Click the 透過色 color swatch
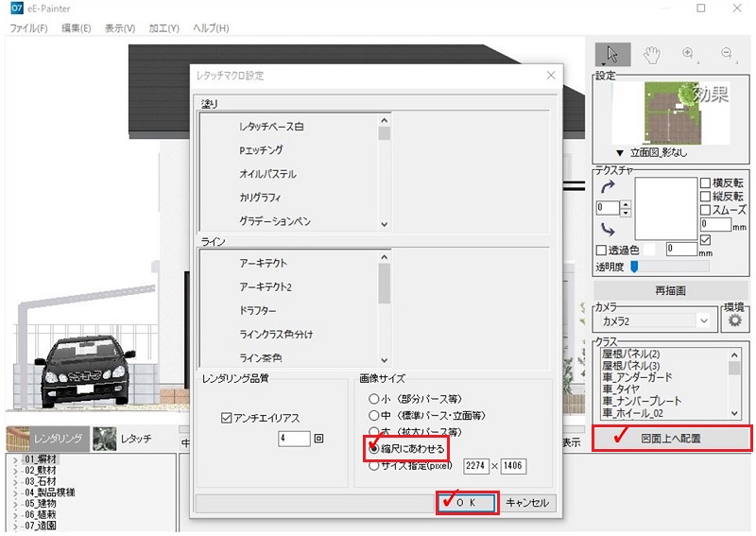Image resolution: width=756 pixels, height=536 pixels. click(x=650, y=250)
